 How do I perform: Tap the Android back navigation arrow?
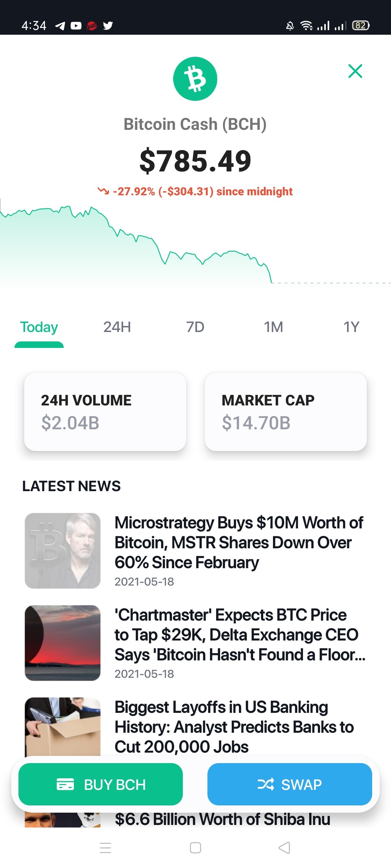(285, 847)
